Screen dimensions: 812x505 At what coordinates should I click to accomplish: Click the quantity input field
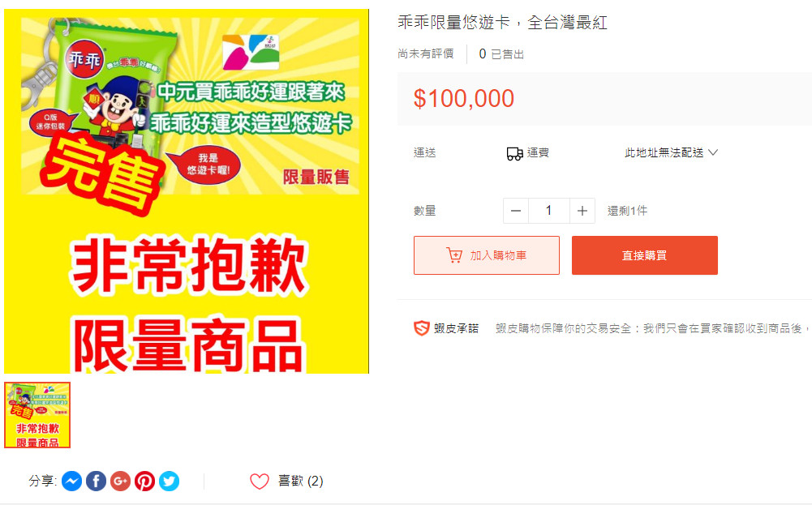point(549,211)
